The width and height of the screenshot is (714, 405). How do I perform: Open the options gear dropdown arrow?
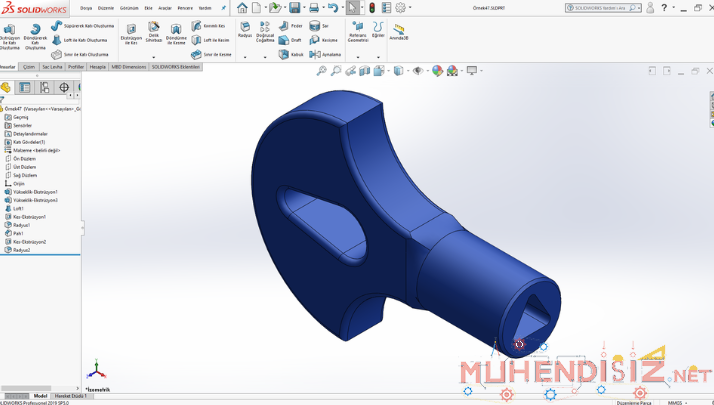tap(410, 7)
